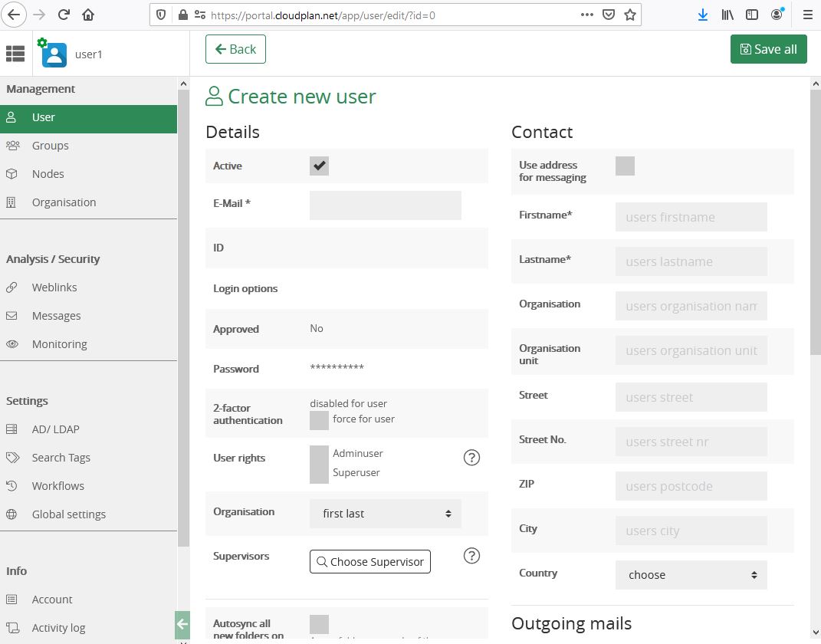
Task: Uncheck the Active checkbox
Action: pyautogui.click(x=319, y=165)
